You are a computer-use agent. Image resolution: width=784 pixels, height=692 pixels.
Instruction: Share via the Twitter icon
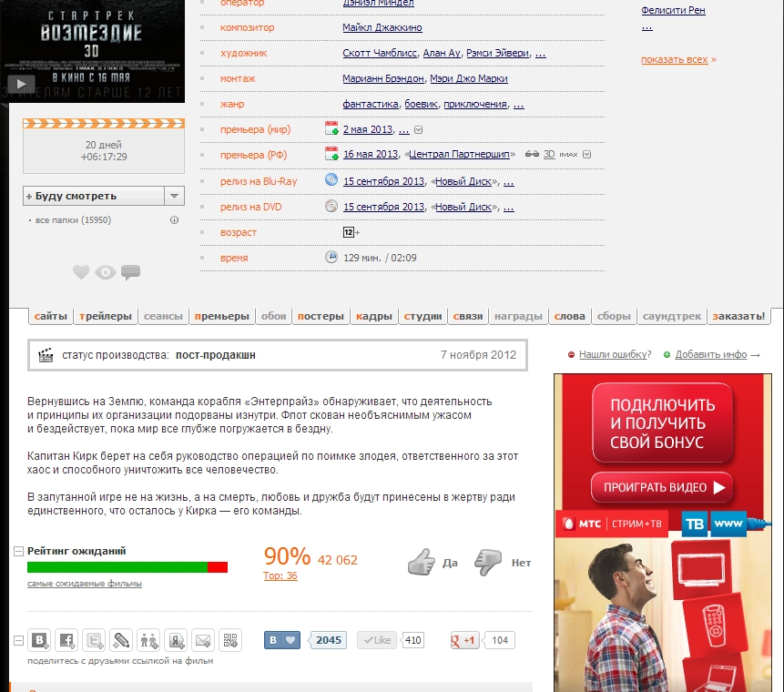click(95, 640)
